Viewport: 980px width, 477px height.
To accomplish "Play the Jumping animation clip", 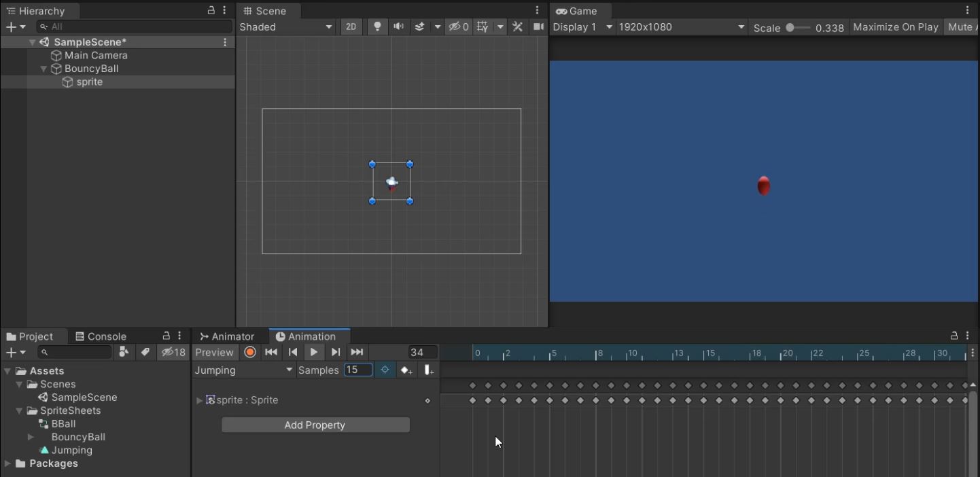I will click(x=314, y=352).
